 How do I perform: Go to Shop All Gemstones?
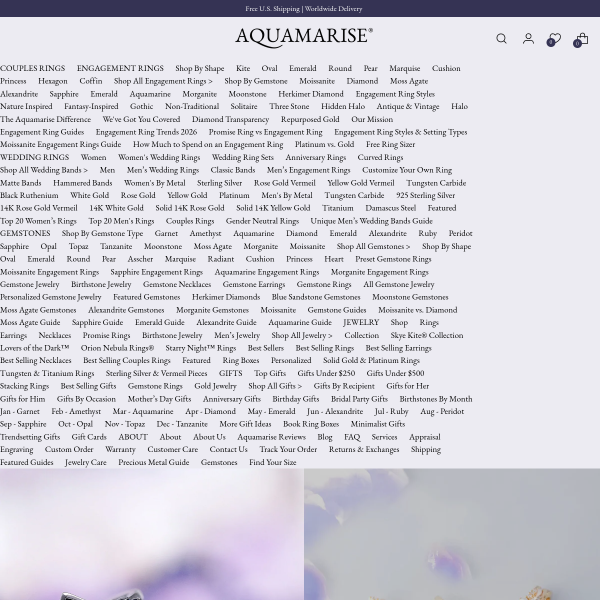point(373,246)
